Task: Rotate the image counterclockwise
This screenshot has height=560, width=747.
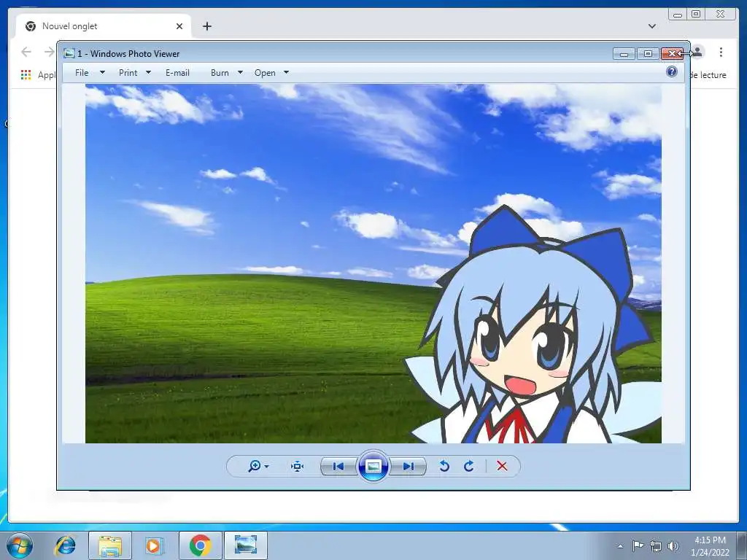Action: 444,466
